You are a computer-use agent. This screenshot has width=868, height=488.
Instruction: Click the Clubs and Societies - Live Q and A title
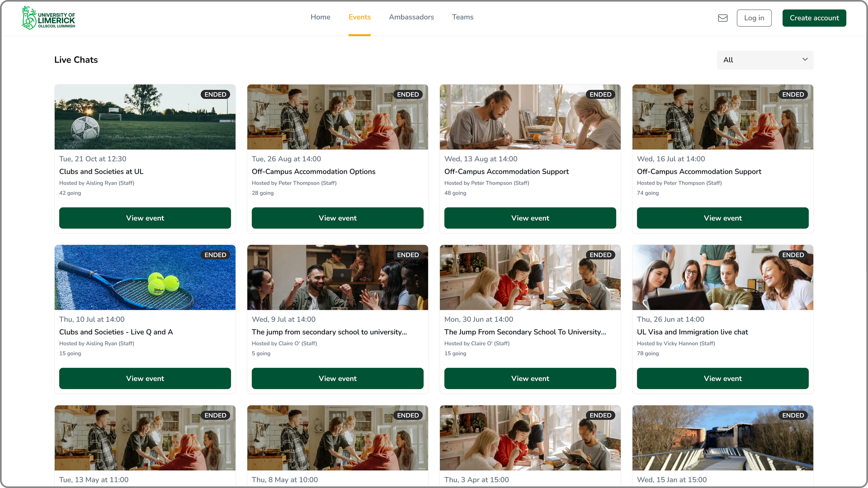[x=116, y=332]
